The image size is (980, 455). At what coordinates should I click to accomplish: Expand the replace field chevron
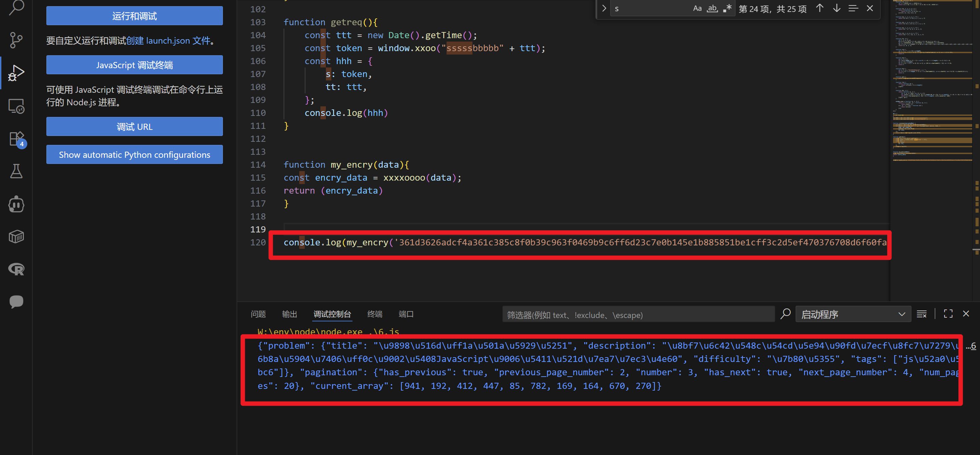[x=604, y=9]
